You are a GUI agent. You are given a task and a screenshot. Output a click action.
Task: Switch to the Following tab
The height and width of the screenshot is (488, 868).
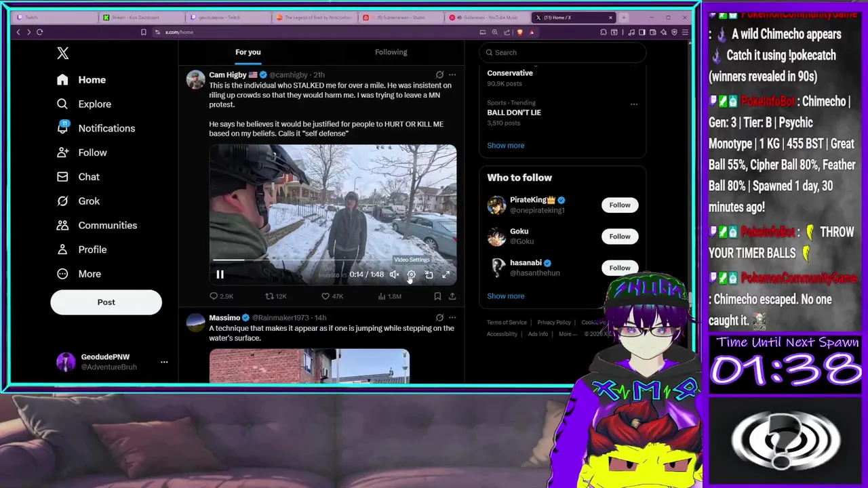pyautogui.click(x=391, y=52)
